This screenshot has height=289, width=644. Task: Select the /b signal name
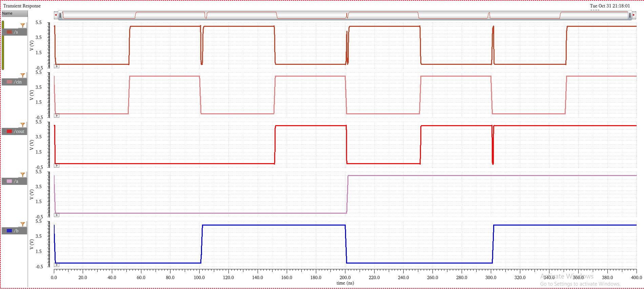(x=16, y=231)
